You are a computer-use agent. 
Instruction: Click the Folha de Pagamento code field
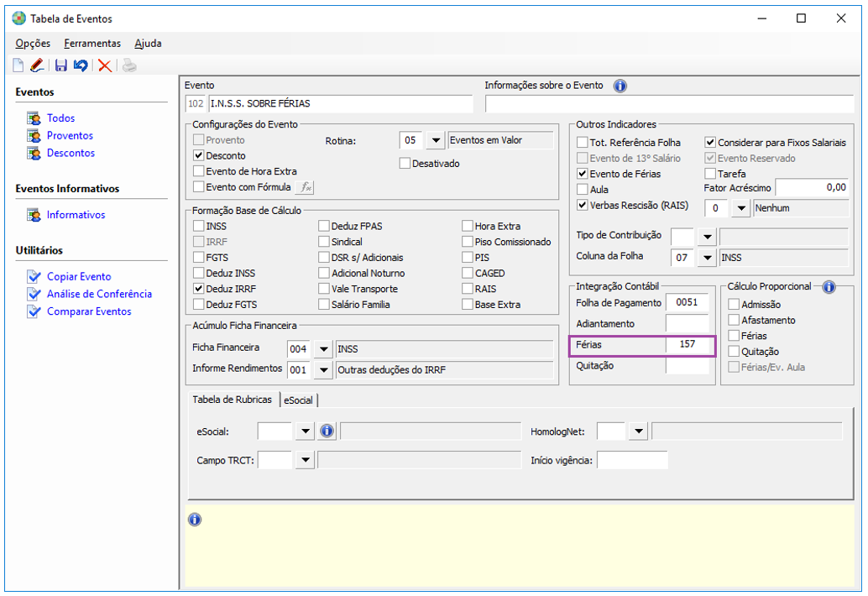[x=688, y=302]
